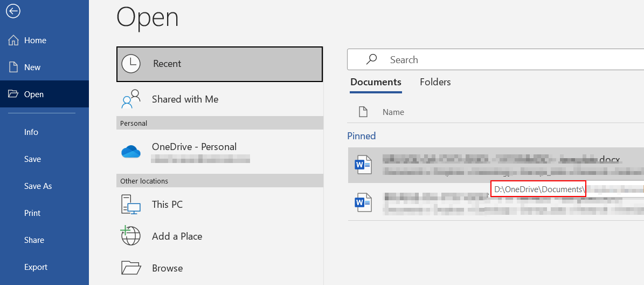
Task: Click into the Search box
Action: (x=496, y=59)
